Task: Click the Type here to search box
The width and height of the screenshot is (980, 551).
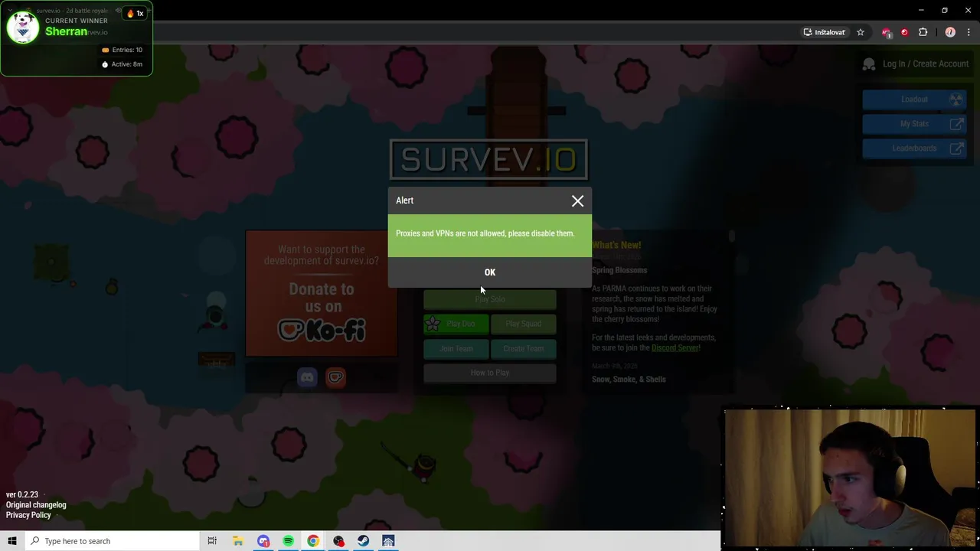Action: pos(112,541)
